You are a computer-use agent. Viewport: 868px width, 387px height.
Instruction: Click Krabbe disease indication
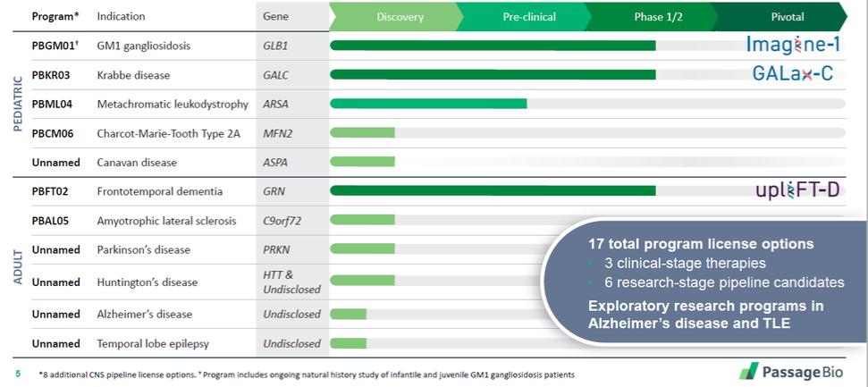click(133, 75)
